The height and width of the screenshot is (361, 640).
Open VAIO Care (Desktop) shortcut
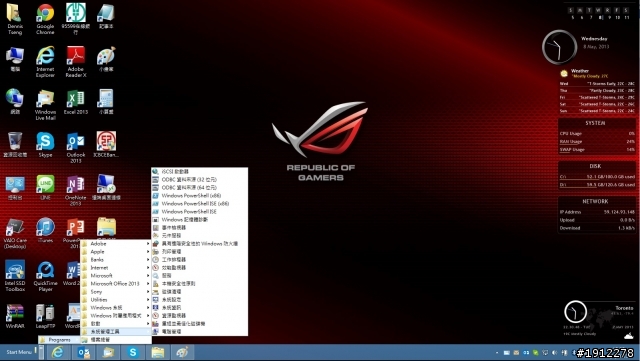click(x=15, y=233)
